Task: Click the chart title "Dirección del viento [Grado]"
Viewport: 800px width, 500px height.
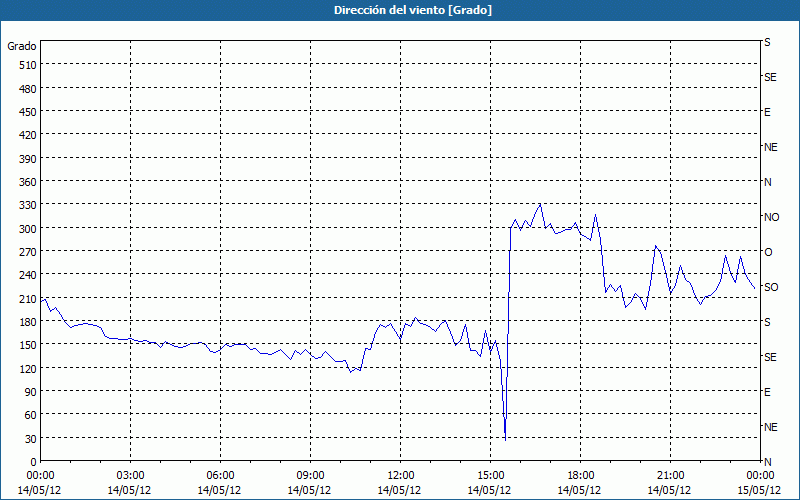Action: coord(413,10)
